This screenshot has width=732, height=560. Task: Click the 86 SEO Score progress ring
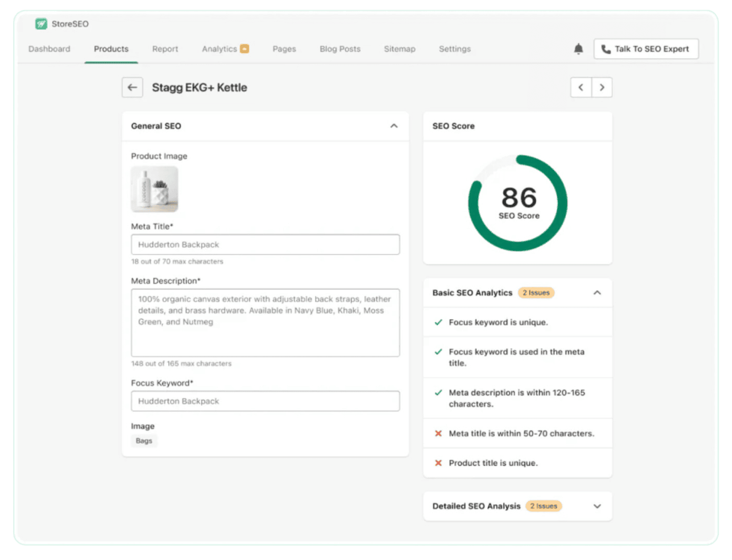518,203
